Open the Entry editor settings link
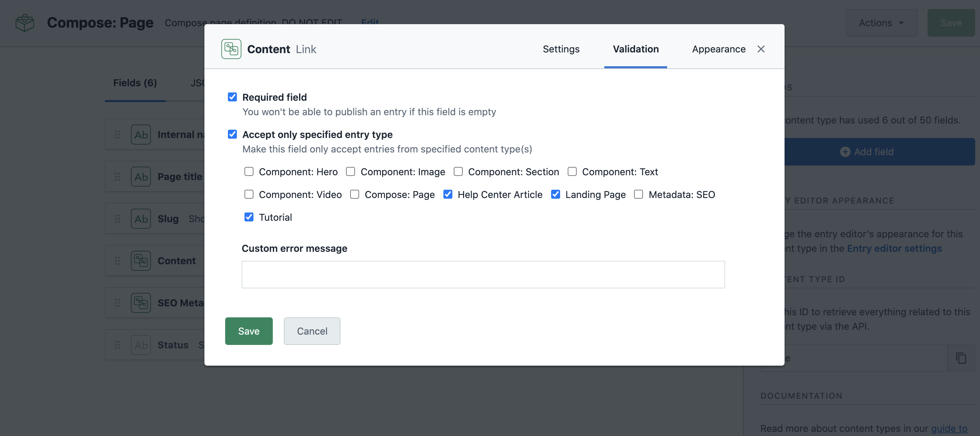This screenshot has width=980, height=436. 894,248
